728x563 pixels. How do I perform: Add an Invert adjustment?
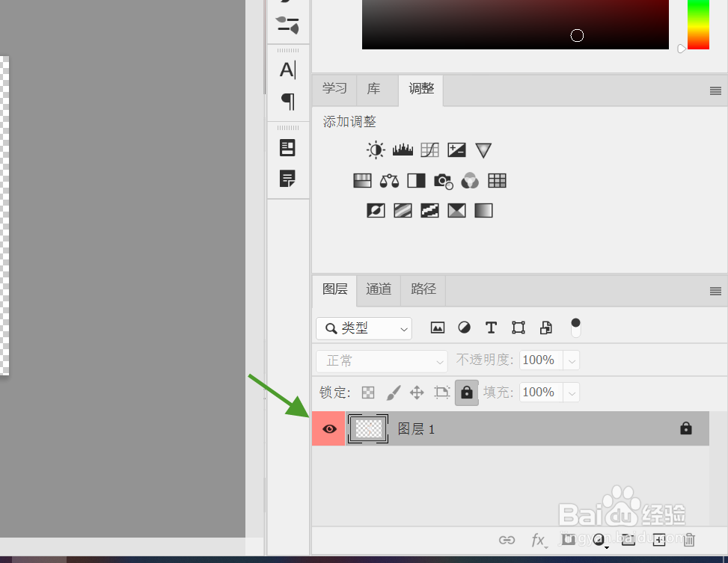[376, 211]
